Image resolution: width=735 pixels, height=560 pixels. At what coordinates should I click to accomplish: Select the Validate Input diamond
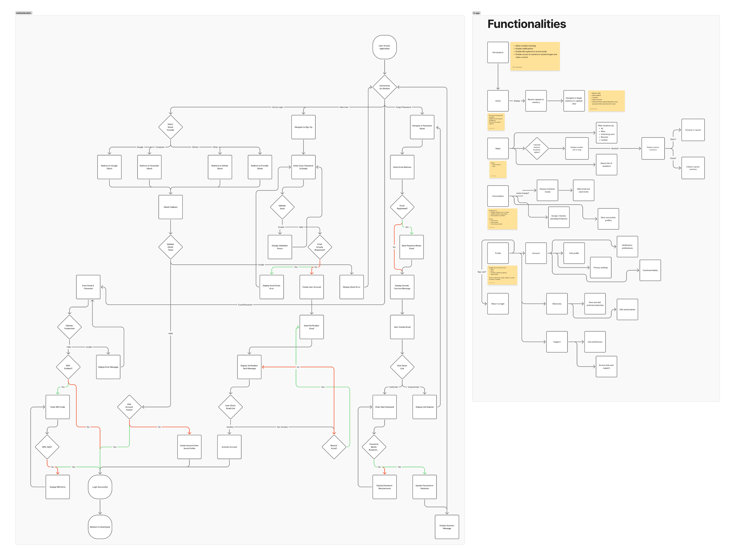pos(282,207)
